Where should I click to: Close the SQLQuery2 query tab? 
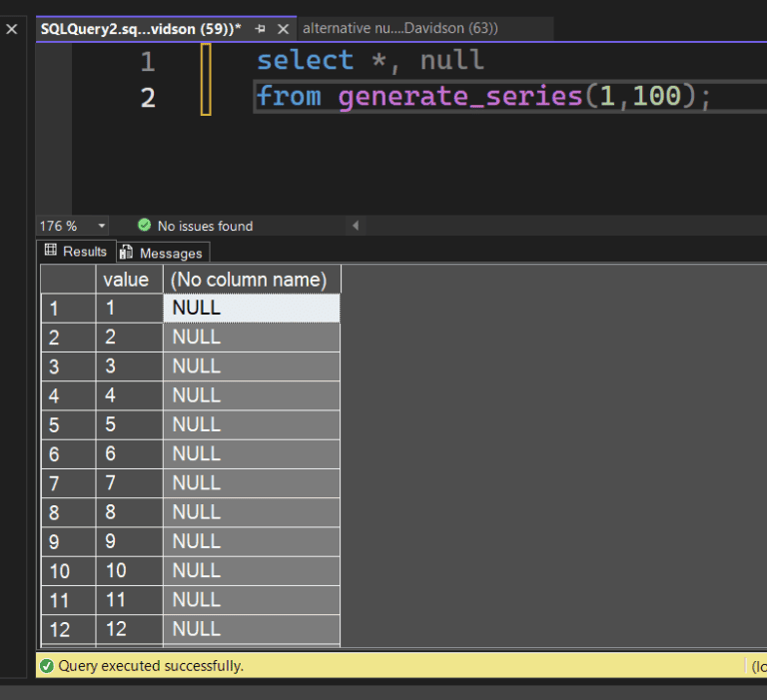click(283, 29)
